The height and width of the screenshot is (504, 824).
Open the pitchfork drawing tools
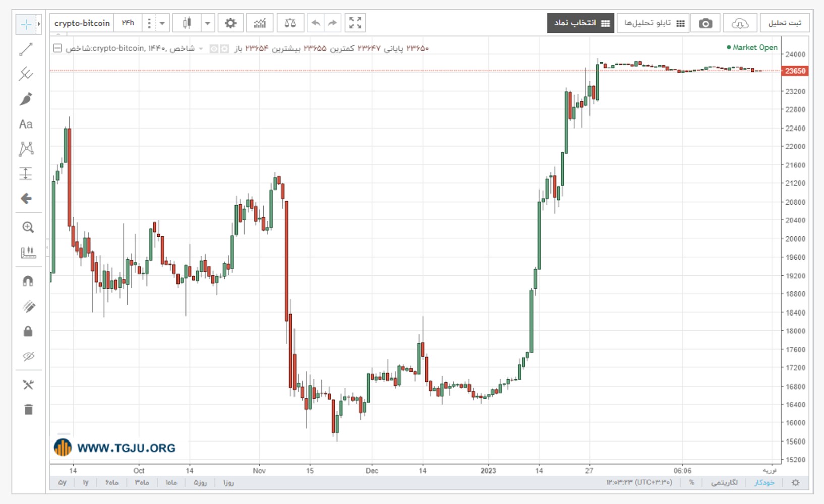(x=26, y=74)
